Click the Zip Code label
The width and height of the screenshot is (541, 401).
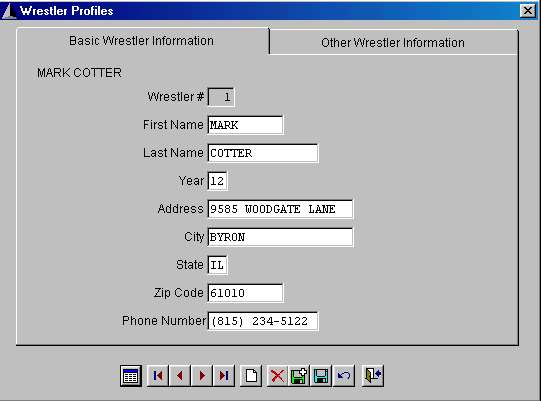[178, 293]
